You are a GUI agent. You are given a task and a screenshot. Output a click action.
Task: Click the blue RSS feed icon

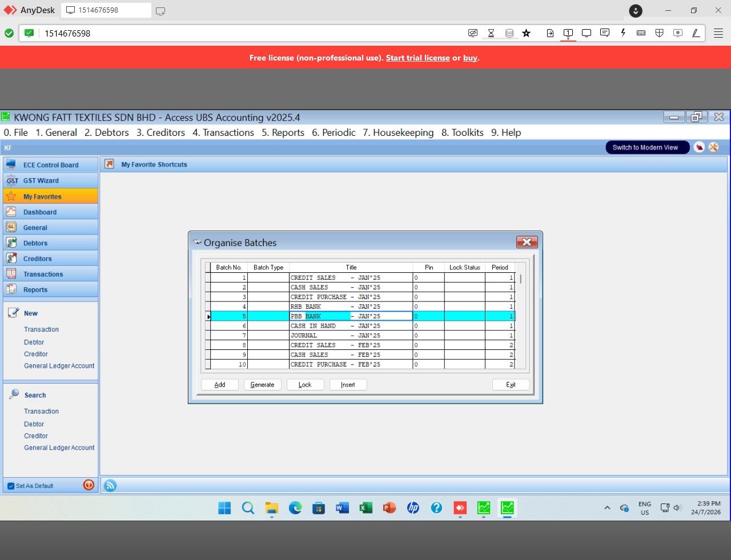pyautogui.click(x=110, y=486)
